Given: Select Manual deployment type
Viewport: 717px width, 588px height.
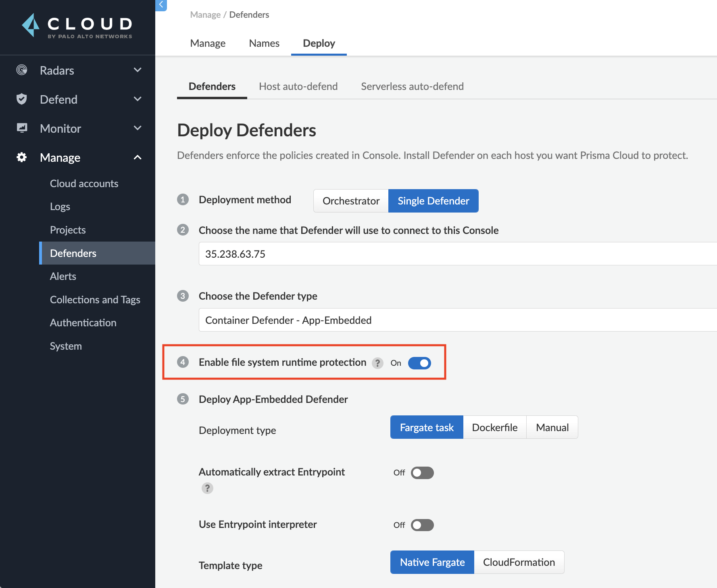Looking at the screenshot, I should pyautogui.click(x=552, y=427).
